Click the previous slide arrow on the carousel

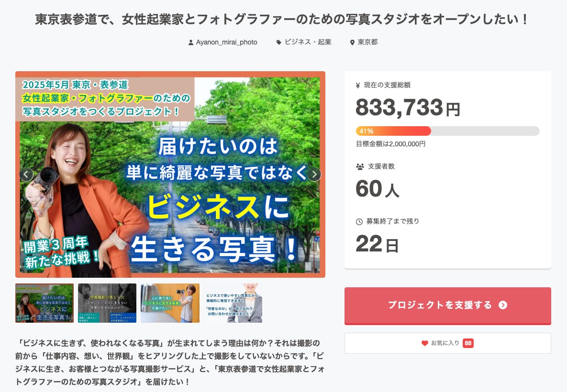coord(26,174)
